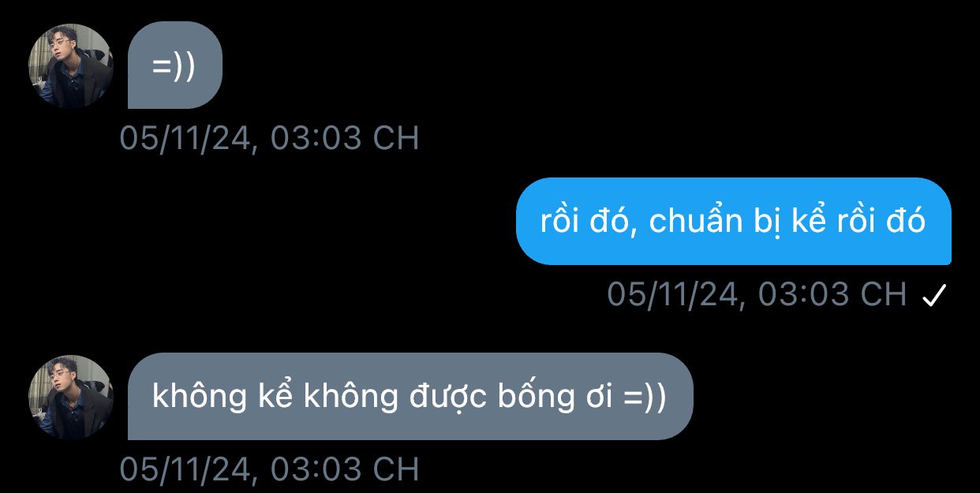980x493 pixels.
Task: Select the short gray "=))" message bubble
Action: point(174,65)
